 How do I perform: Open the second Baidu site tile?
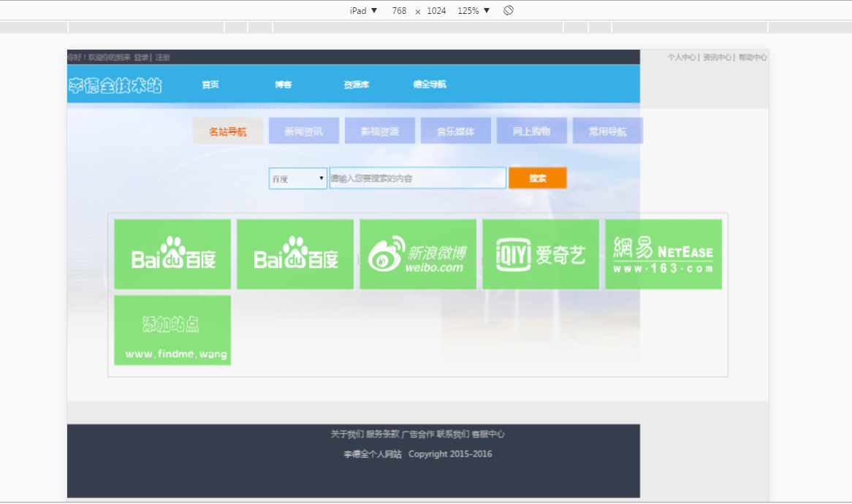295,254
